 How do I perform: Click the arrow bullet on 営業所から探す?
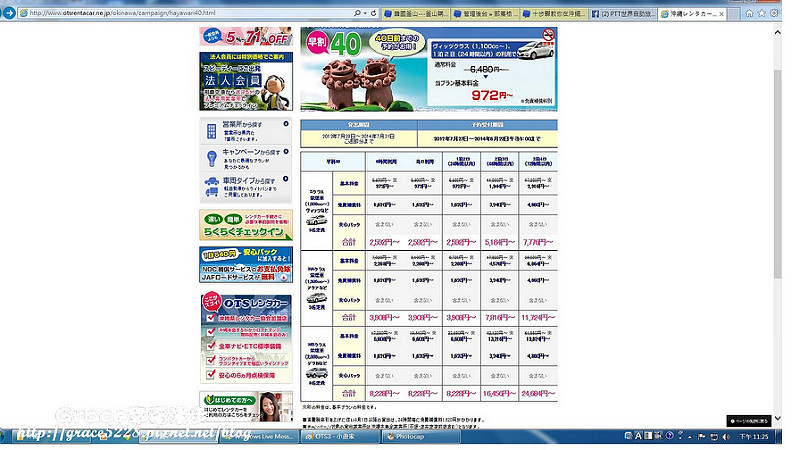tap(286, 124)
